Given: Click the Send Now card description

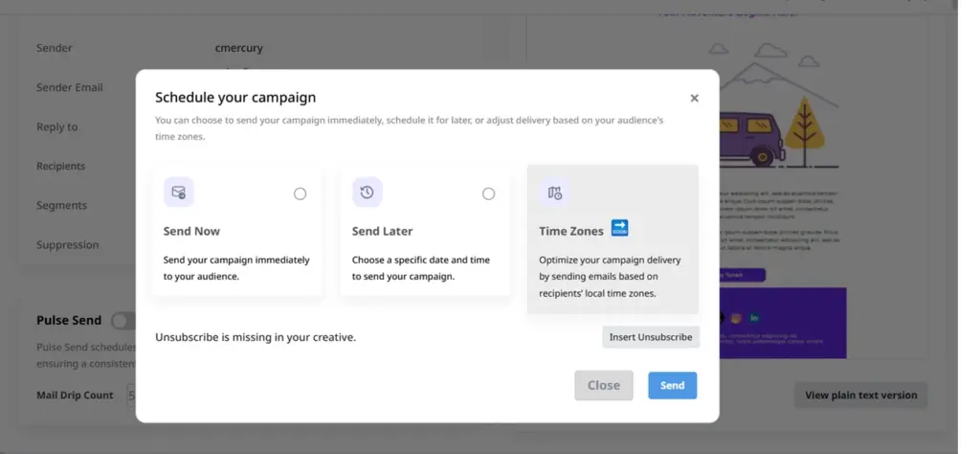Looking at the screenshot, I should coord(236,268).
